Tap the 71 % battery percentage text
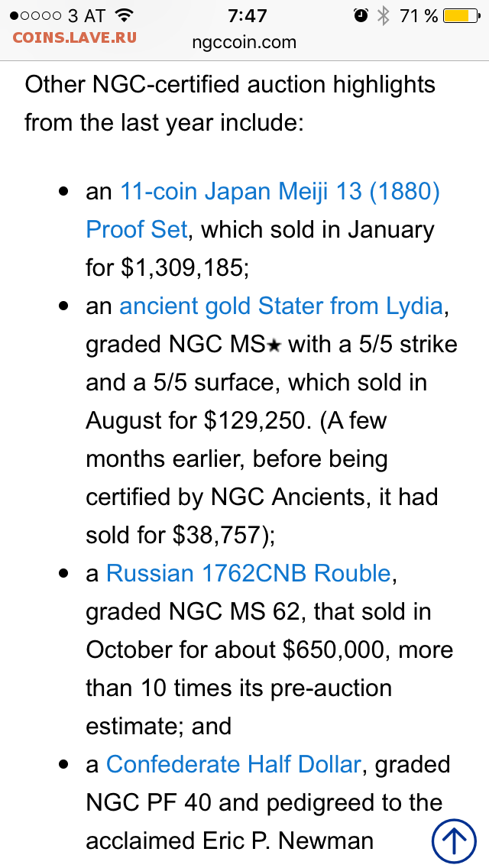Viewport: 489px width, 868px height. (x=418, y=15)
